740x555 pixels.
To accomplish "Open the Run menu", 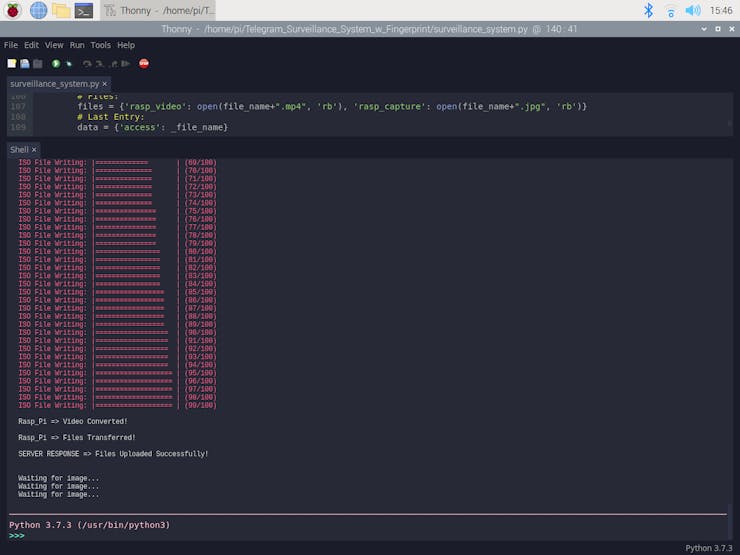I will point(77,45).
